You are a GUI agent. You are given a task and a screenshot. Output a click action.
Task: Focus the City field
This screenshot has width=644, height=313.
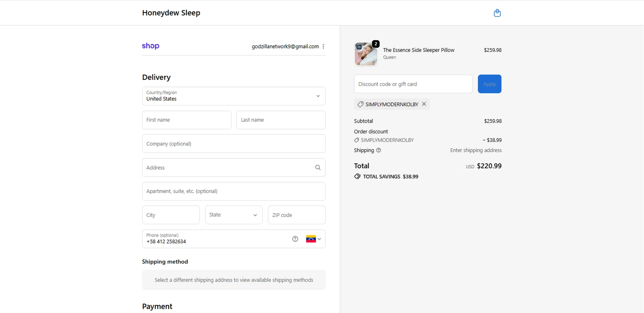pyautogui.click(x=171, y=215)
